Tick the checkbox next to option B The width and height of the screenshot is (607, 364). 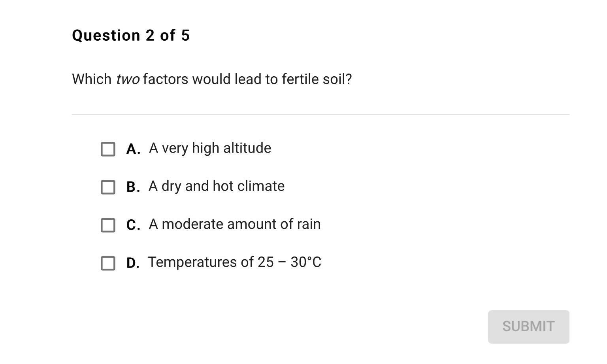coord(108,187)
